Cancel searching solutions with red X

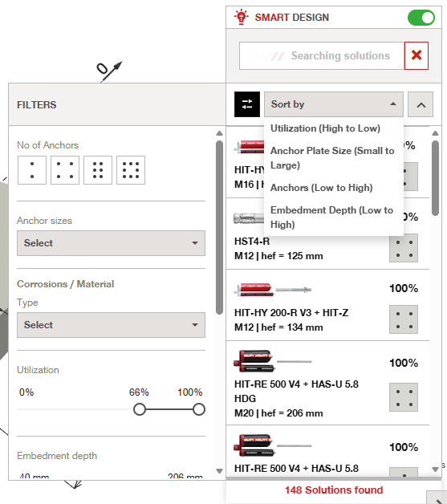coord(417,55)
